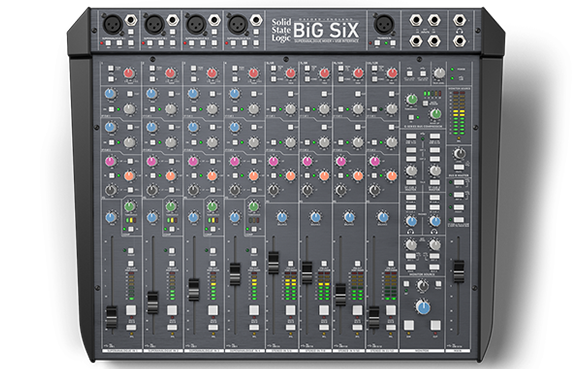Click the channel 3 XLR microphone input
This screenshot has width=576, height=369.
pos(196,25)
